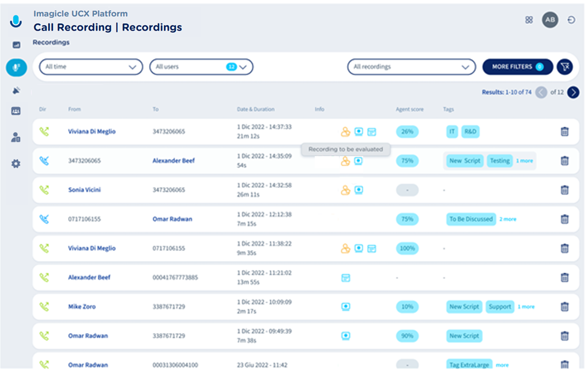Screen dimensions: 588x374
Task: Click transcript icon in Alexander Beef 13m 55s row
Action: coord(346,278)
